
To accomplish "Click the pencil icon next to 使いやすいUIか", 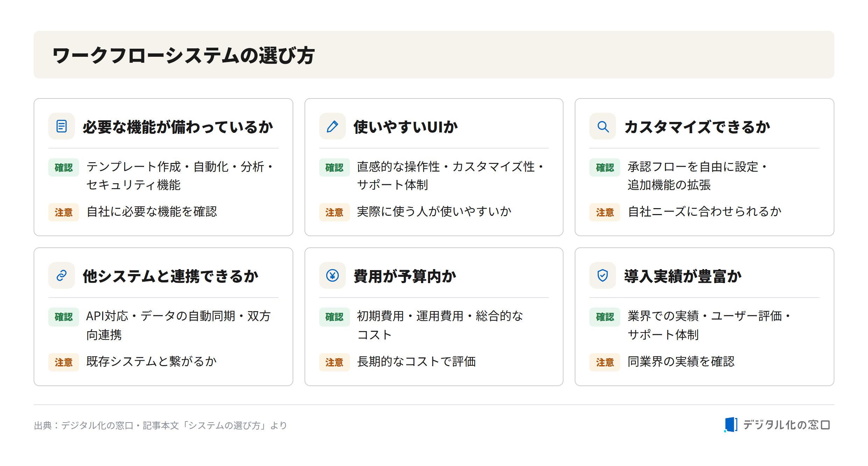I will 332,126.
